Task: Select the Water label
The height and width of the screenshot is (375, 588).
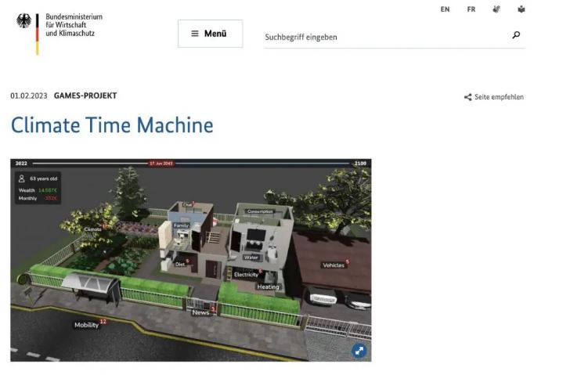Action: click(251, 258)
